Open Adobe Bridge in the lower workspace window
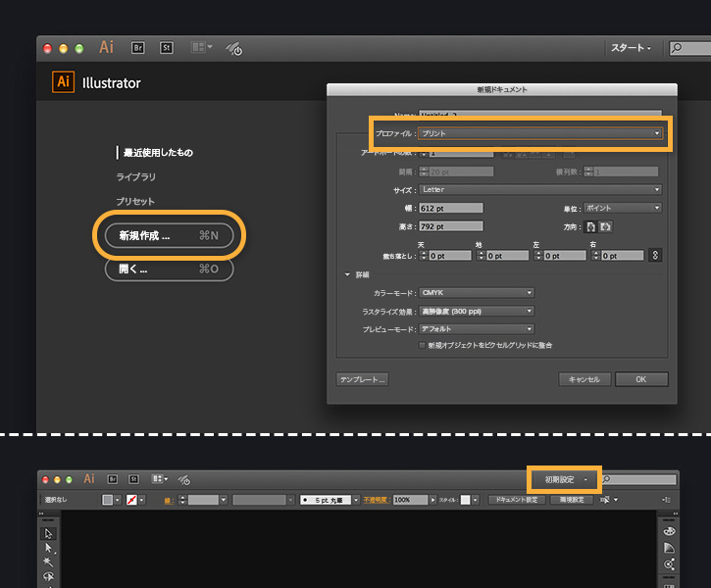Image resolution: width=711 pixels, height=588 pixels. [x=113, y=479]
